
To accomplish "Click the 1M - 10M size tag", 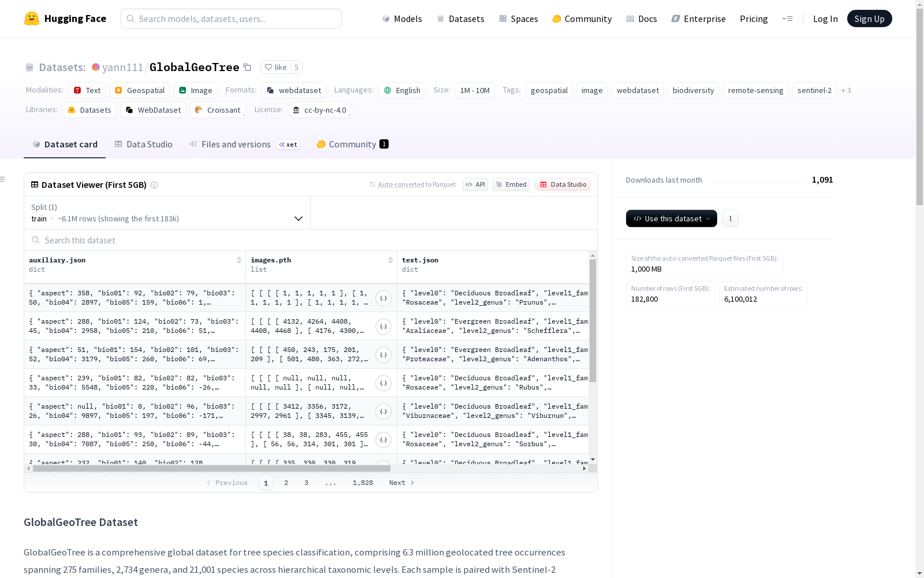I will click(475, 90).
